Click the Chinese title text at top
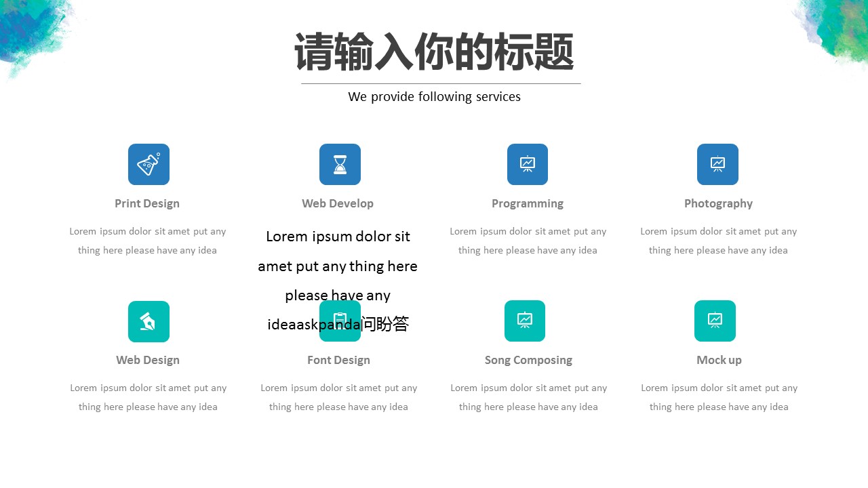Image resolution: width=868 pixels, height=488 pixels. [434, 52]
